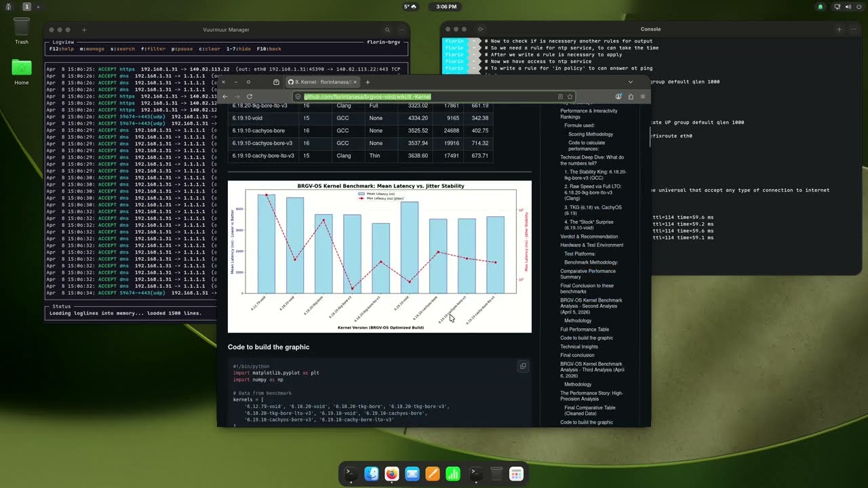The width and height of the screenshot is (868, 488).
Task: Toggle reader view in the address bar
Action: (x=560, y=96)
